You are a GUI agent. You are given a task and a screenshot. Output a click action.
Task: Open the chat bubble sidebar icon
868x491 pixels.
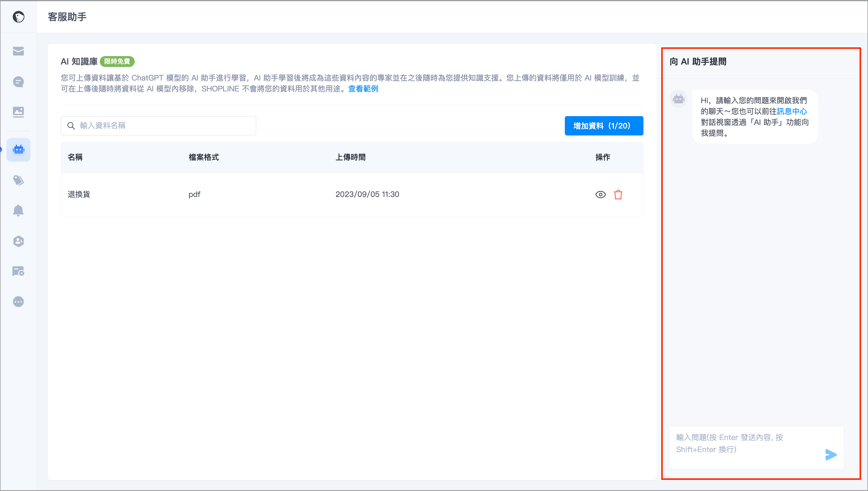point(18,82)
